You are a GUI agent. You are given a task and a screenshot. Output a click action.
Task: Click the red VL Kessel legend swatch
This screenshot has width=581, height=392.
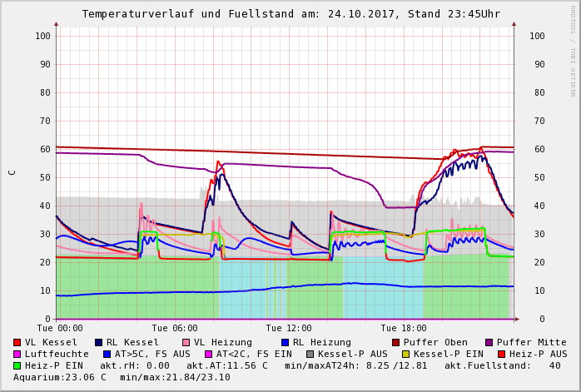pos(17,342)
